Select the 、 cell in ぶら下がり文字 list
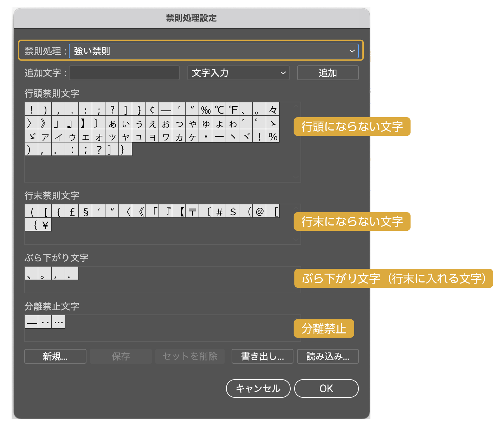This screenshot has width=504, height=427. tap(32, 273)
